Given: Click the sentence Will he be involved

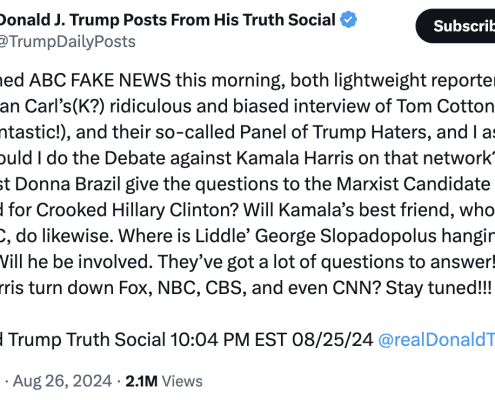Looking at the screenshot, I should click(x=74, y=262).
